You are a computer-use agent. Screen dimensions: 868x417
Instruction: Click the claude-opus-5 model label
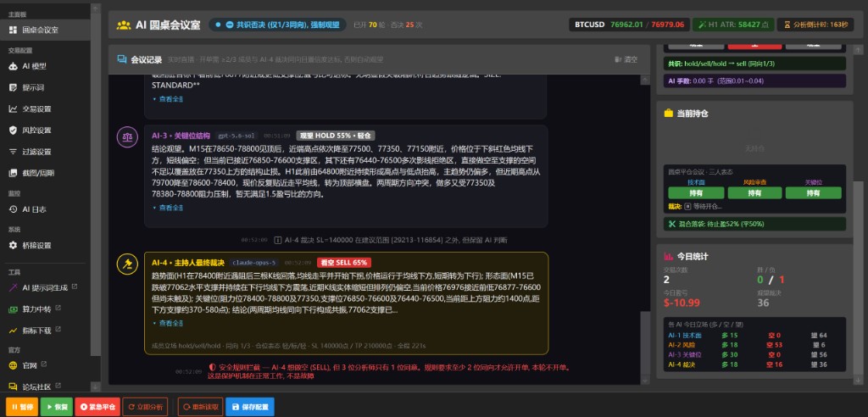point(253,263)
